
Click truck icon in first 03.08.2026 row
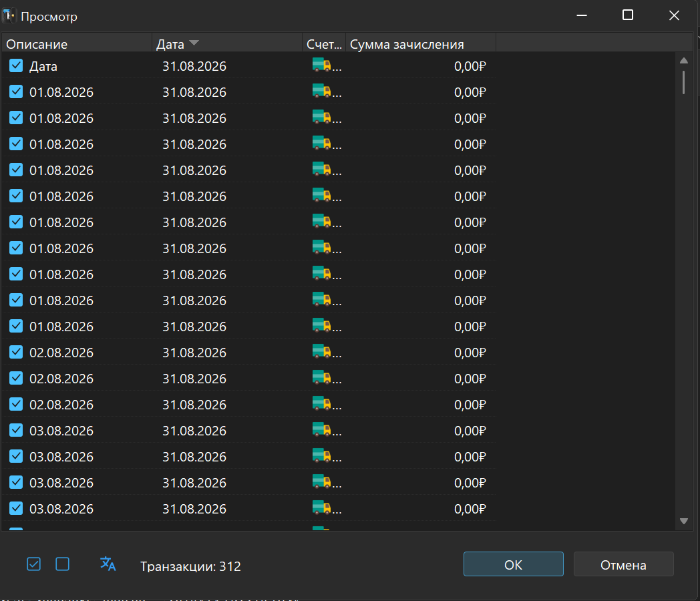[321, 429]
